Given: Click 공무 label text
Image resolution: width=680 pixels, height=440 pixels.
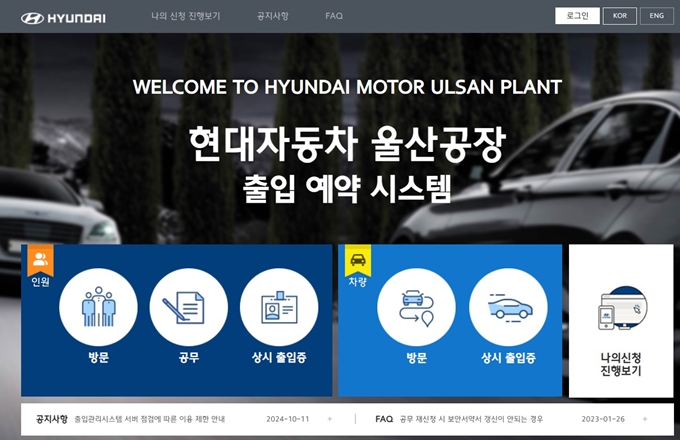Looking at the screenshot, I should click(189, 358).
